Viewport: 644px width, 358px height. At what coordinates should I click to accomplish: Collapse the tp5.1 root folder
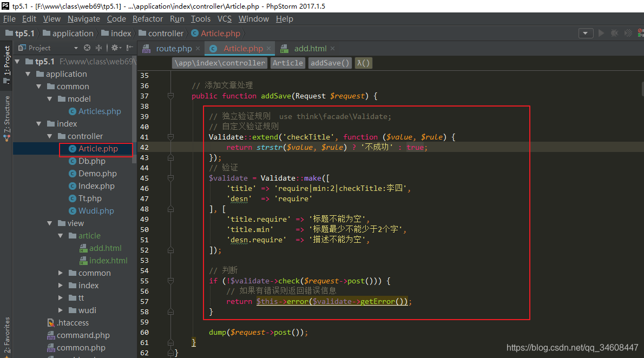point(17,62)
